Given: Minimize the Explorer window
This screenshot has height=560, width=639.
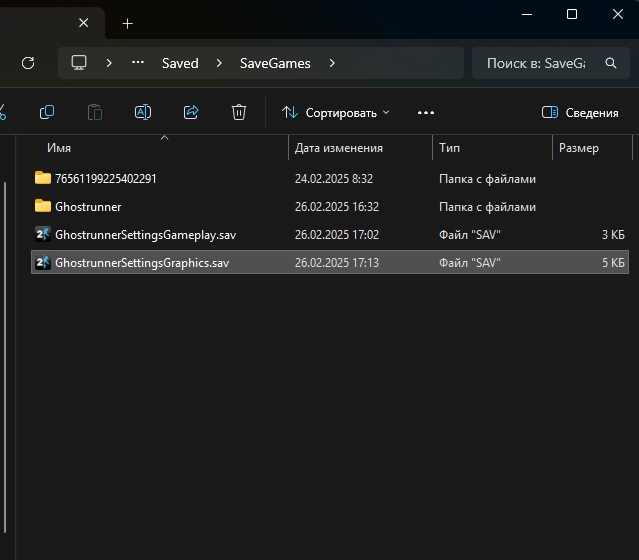Looking at the screenshot, I should pos(527,14).
